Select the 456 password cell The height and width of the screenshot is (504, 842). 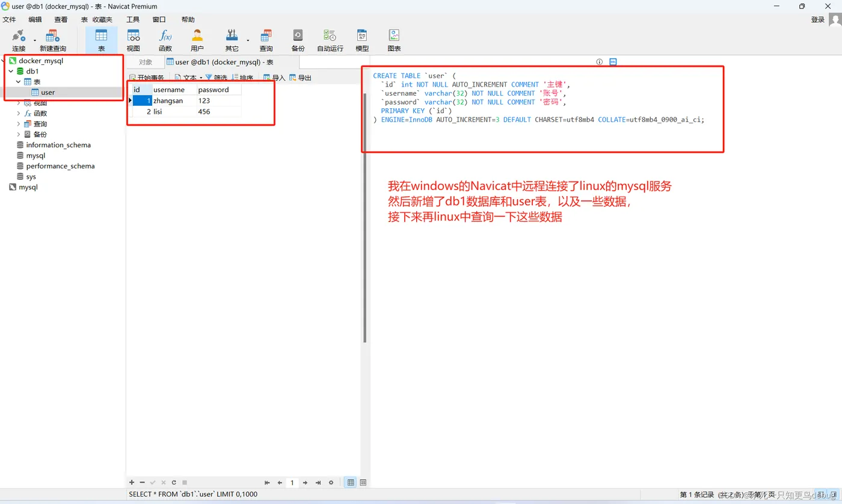point(219,112)
